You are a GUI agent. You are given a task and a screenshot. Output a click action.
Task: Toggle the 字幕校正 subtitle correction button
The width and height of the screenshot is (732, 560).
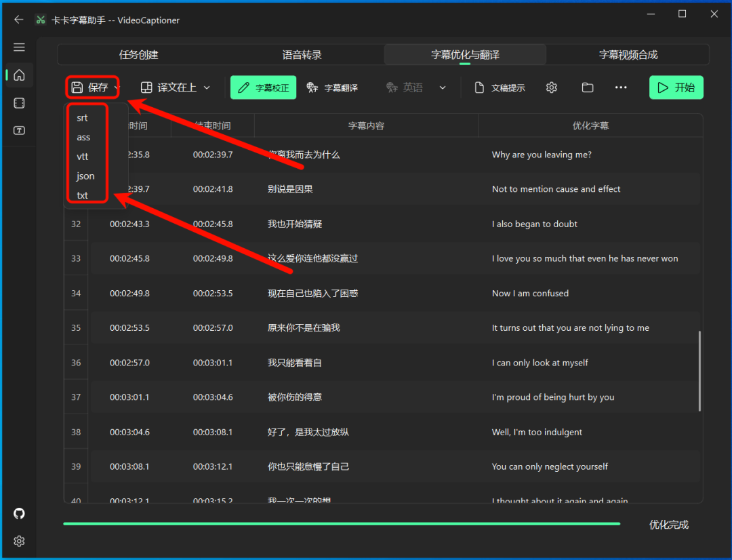tap(263, 87)
